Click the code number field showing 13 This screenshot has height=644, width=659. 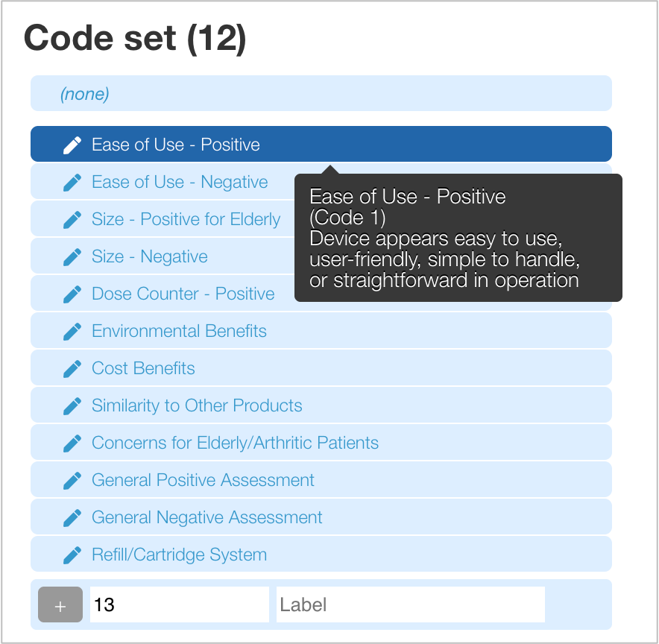pyautogui.click(x=180, y=604)
